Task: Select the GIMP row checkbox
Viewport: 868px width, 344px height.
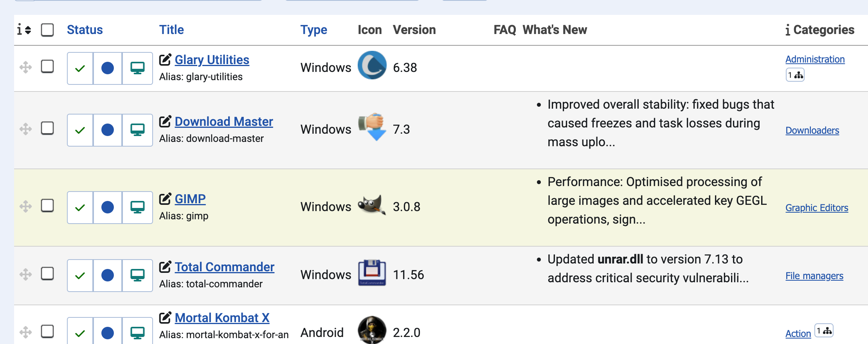Action: (47, 206)
